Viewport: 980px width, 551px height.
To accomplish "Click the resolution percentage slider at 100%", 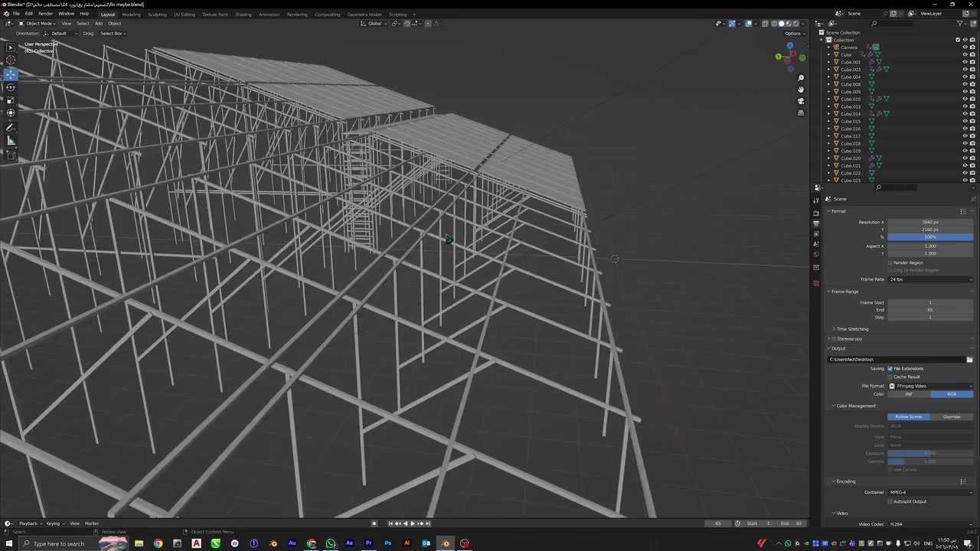I will (930, 237).
